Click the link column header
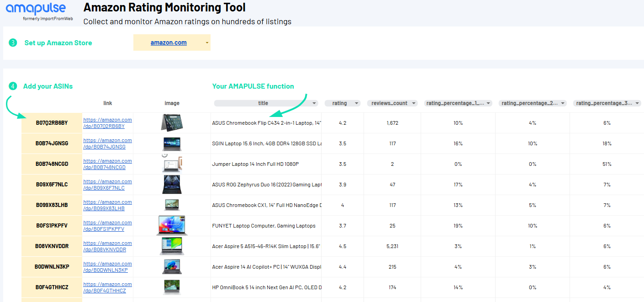 point(108,103)
